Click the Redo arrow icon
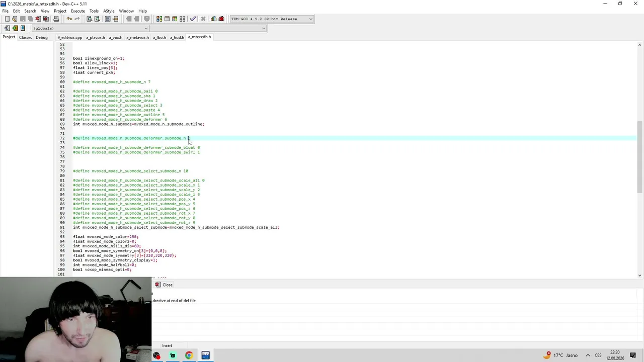644x362 pixels. click(77, 19)
